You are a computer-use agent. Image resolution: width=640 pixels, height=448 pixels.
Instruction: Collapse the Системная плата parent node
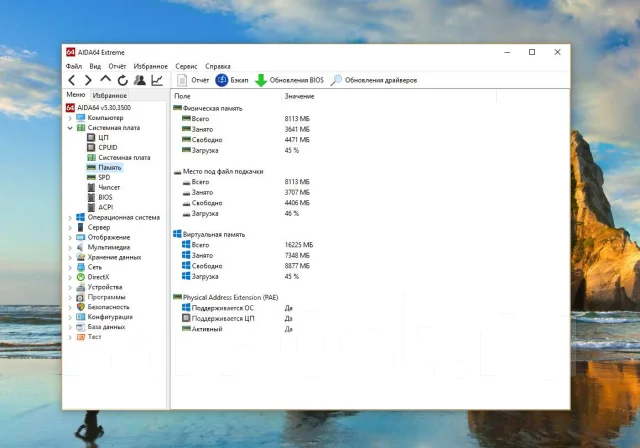[70, 128]
